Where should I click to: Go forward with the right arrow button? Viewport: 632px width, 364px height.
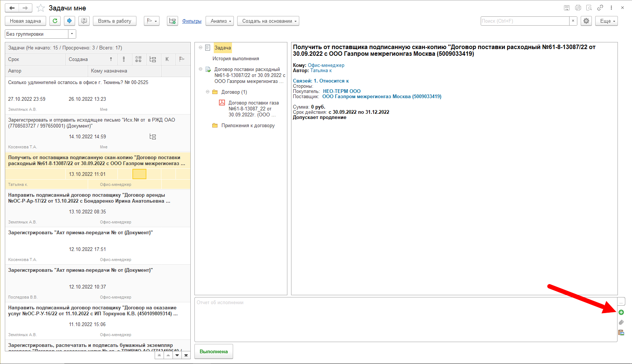coord(25,8)
